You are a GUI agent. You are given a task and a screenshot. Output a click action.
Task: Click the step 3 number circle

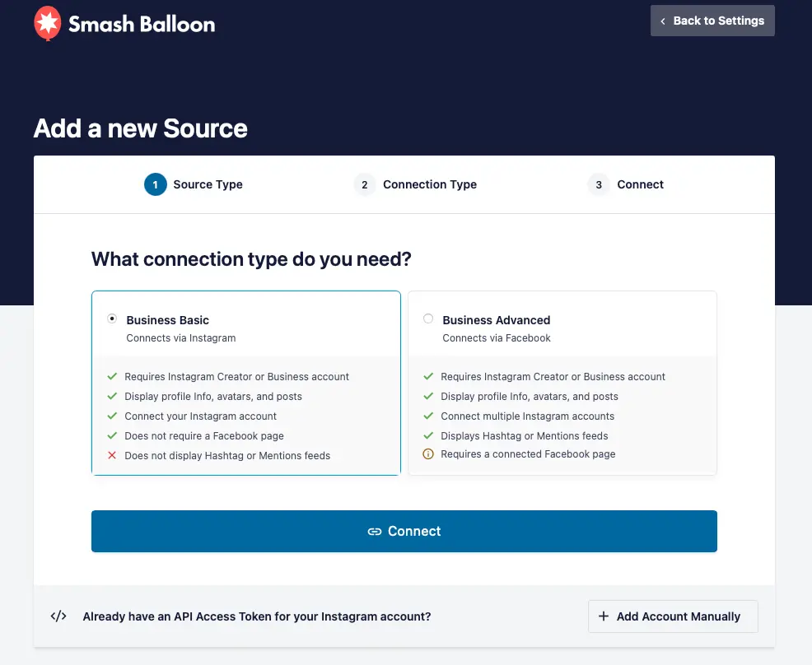[599, 184]
